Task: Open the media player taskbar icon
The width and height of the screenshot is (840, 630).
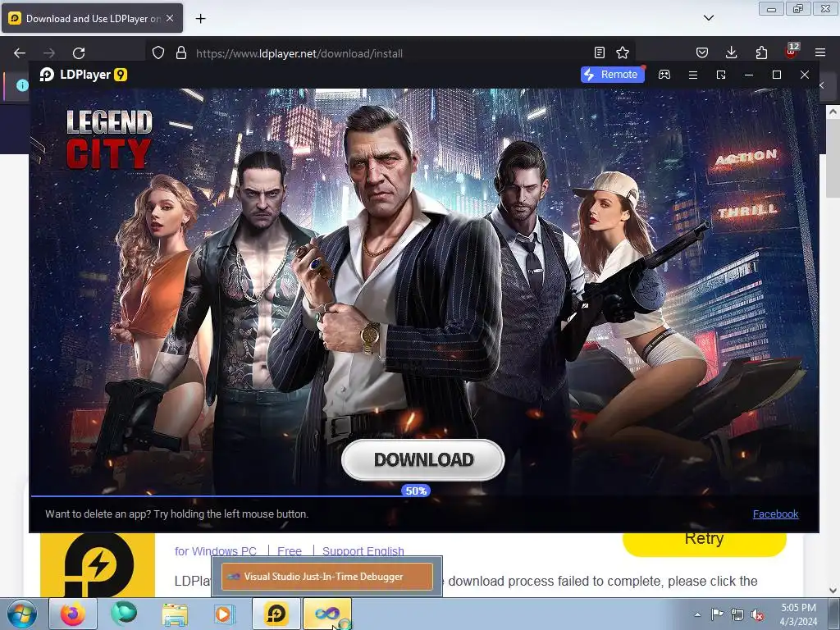Action: click(x=225, y=614)
